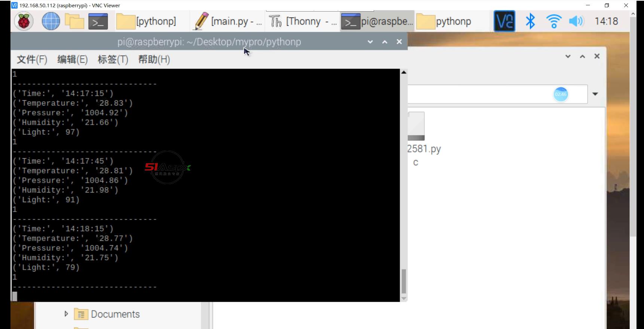
Task: Select the Documents folder in the tree
Action: pyautogui.click(x=107, y=314)
